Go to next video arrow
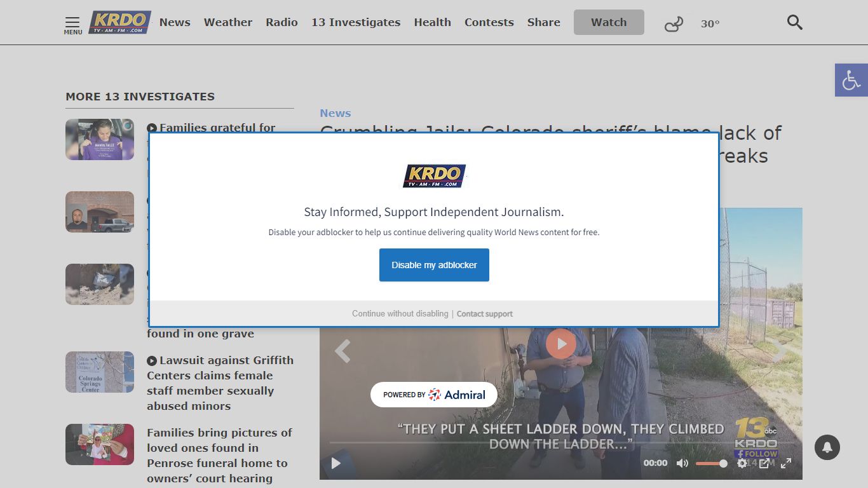This screenshot has width=868, height=488. coord(780,351)
